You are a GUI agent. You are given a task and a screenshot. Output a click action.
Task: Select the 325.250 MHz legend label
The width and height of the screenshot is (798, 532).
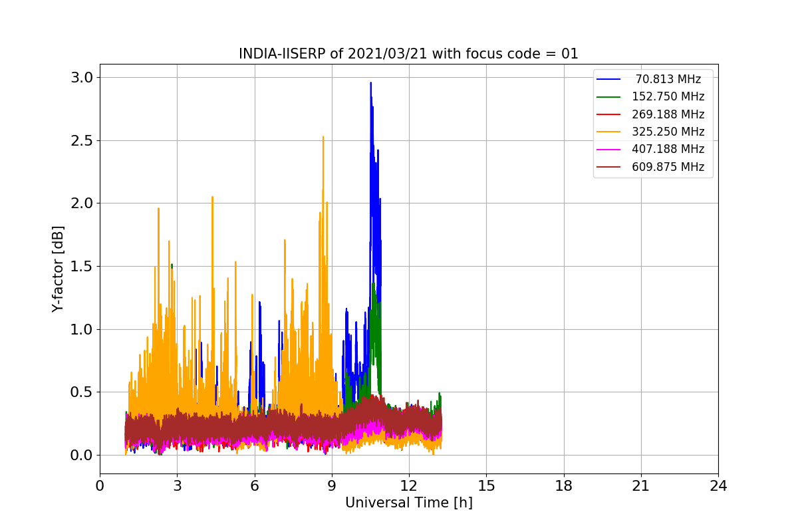point(668,132)
